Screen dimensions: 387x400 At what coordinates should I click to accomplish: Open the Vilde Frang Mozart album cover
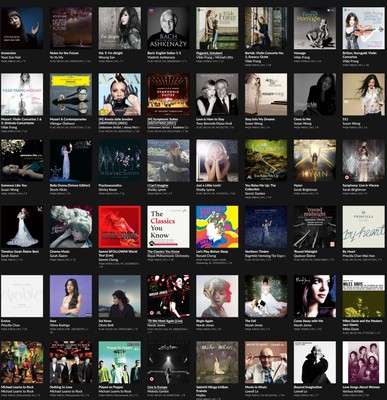point(22,94)
